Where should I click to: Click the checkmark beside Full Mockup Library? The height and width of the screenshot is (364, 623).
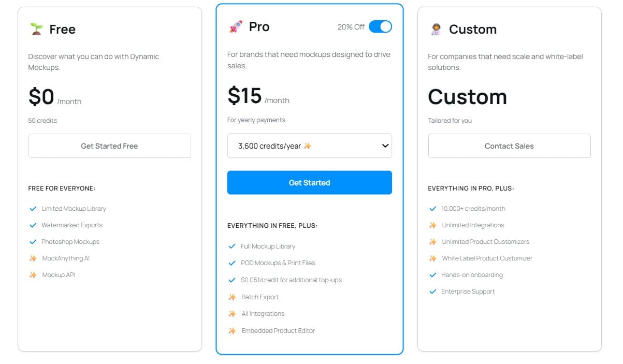tap(232, 246)
